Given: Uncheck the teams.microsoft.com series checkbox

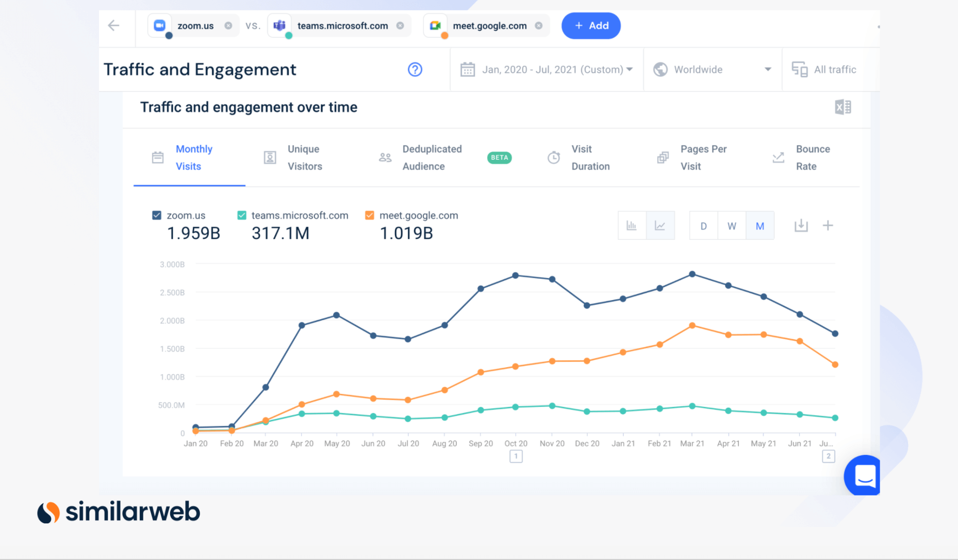Looking at the screenshot, I should [242, 215].
